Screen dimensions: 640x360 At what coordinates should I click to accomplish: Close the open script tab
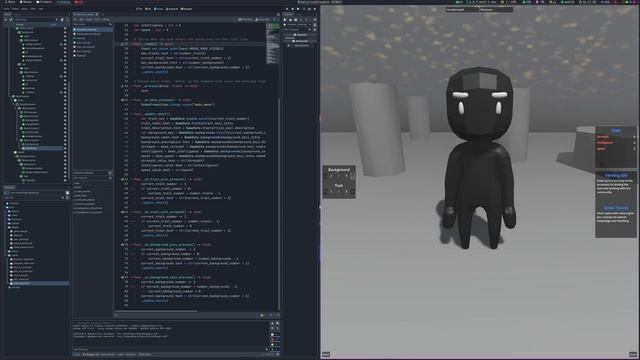tap(97, 14)
